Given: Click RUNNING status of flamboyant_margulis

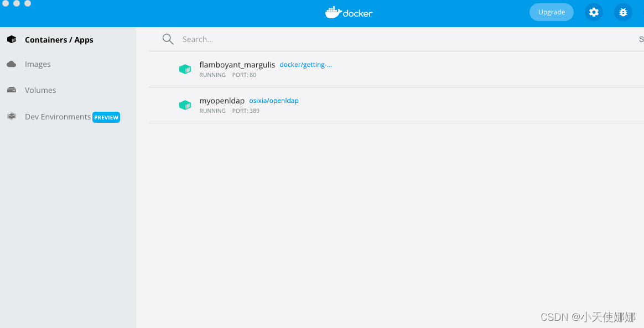Looking at the screenshot, I should 212,75.
